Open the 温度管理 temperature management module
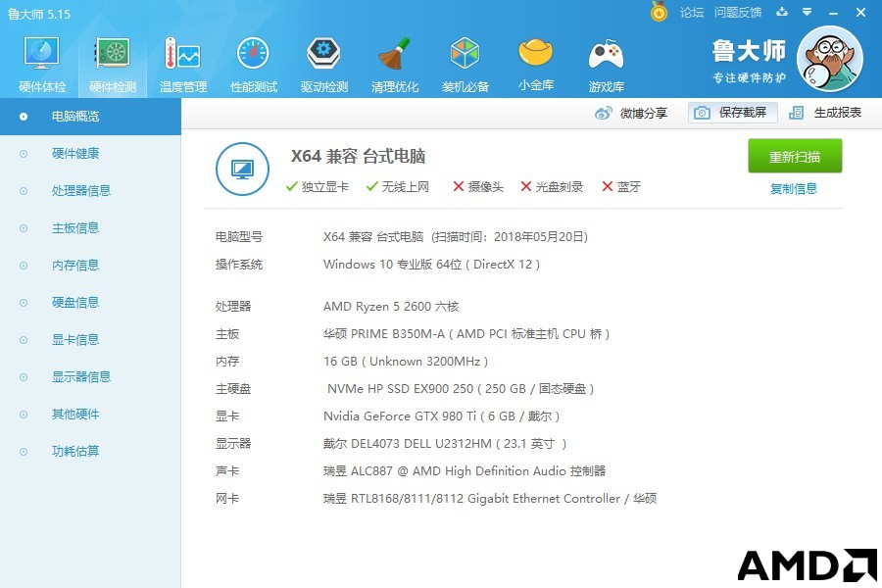 click(x=183, y=64)
